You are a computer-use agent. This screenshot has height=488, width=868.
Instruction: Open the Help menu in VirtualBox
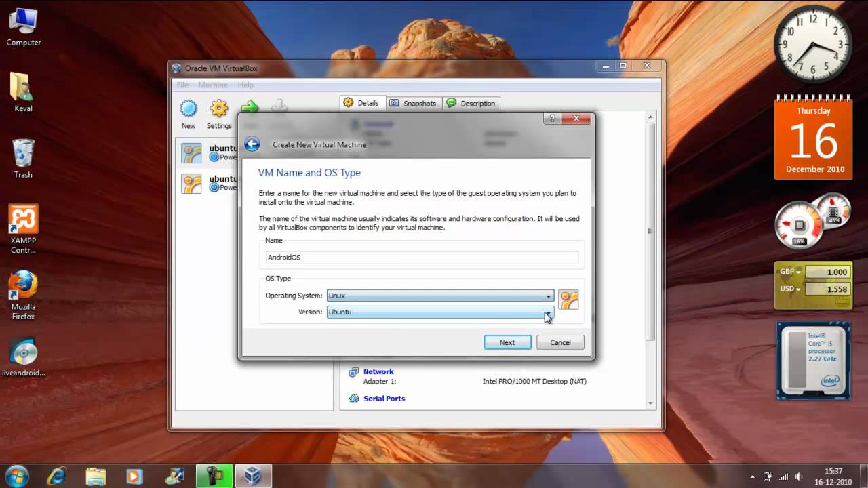tap(245, 85)
